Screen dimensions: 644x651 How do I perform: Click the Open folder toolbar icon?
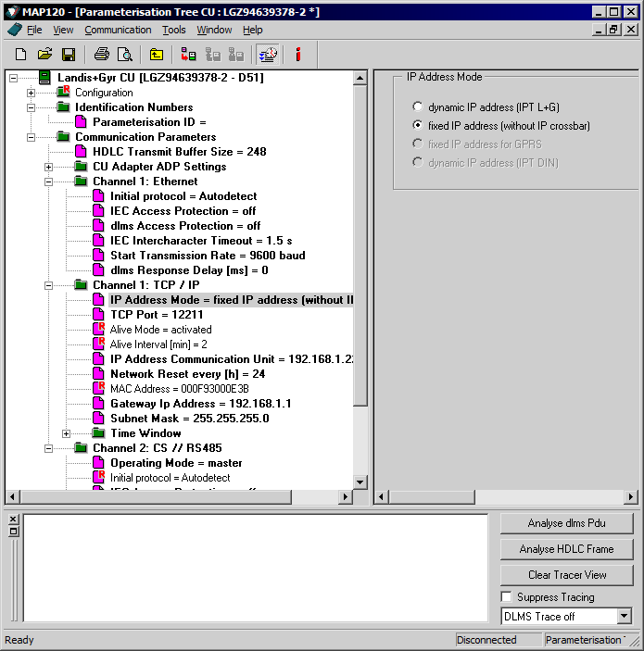pyautogui.click(x=44, y=55)
